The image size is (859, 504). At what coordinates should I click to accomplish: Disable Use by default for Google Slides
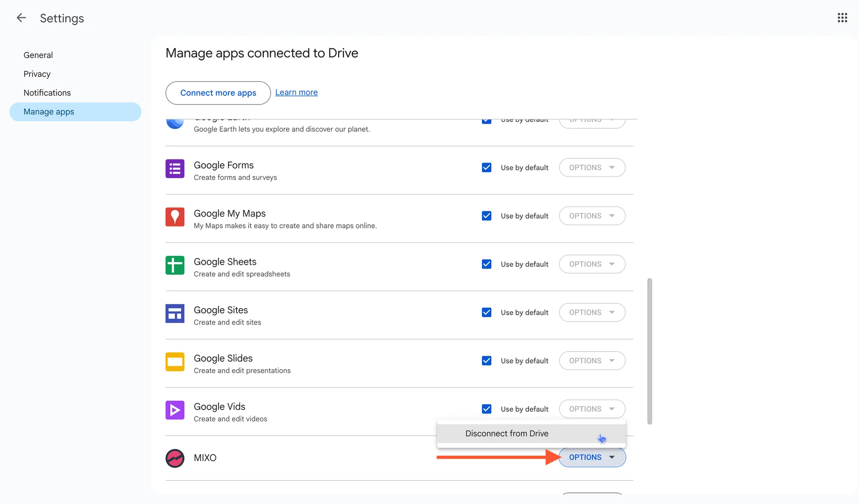coord(487,361)
